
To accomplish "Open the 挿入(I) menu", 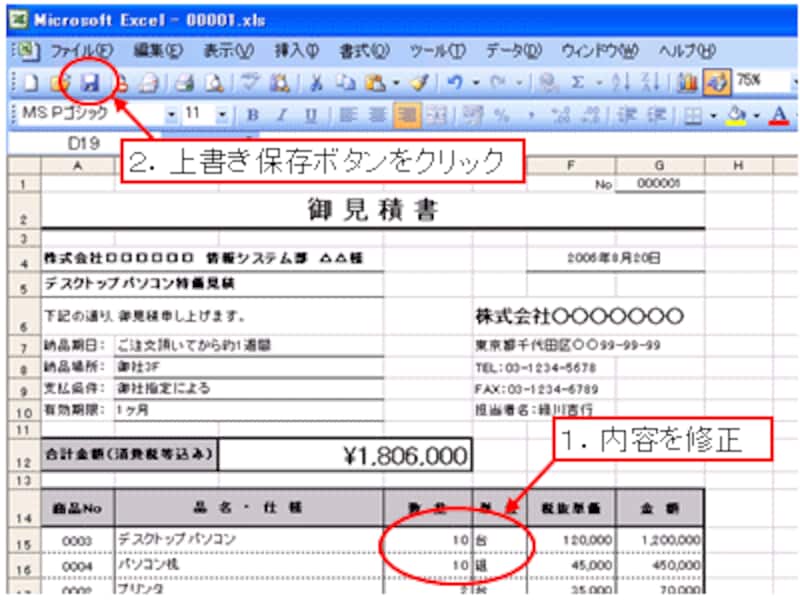I will click(x=297, y=51).
